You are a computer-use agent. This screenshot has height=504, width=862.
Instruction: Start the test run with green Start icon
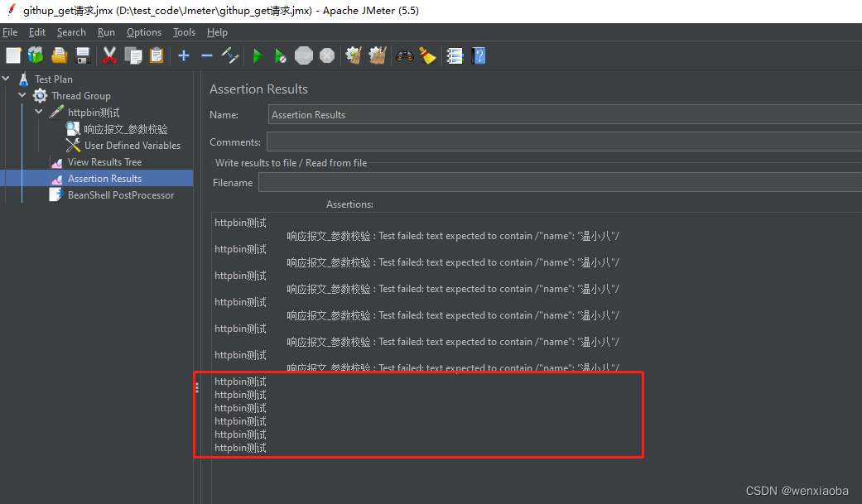pos(257,55)
